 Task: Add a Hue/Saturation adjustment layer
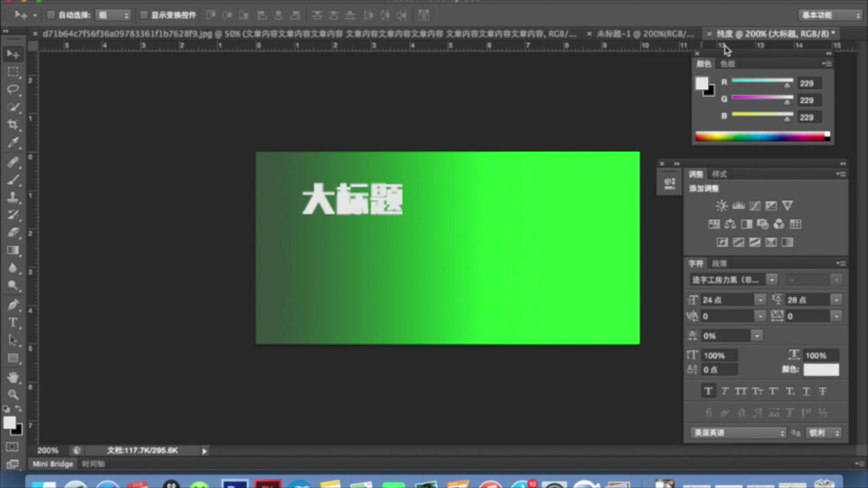tap(714, 224)
